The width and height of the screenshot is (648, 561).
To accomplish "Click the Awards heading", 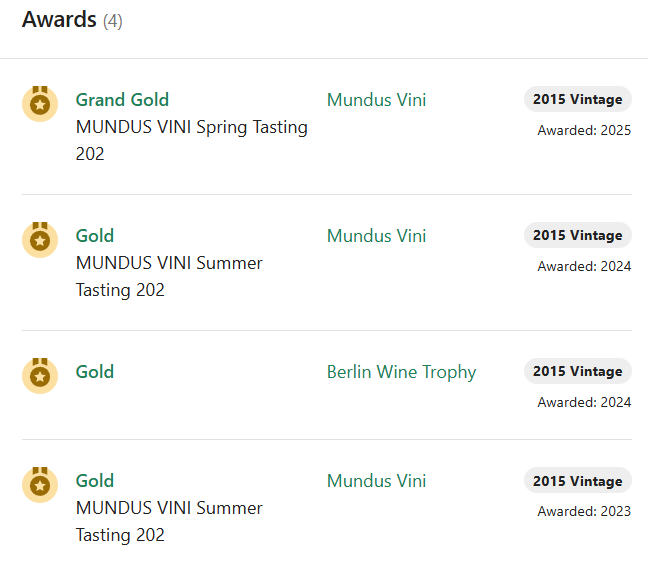I will click(x=59, y=20).
